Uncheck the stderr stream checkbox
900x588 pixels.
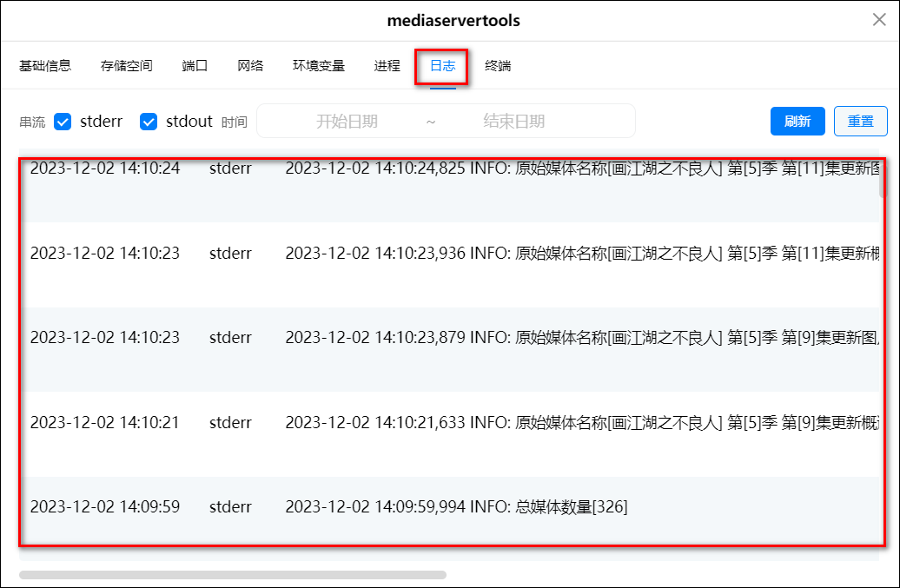pos(63,122)
